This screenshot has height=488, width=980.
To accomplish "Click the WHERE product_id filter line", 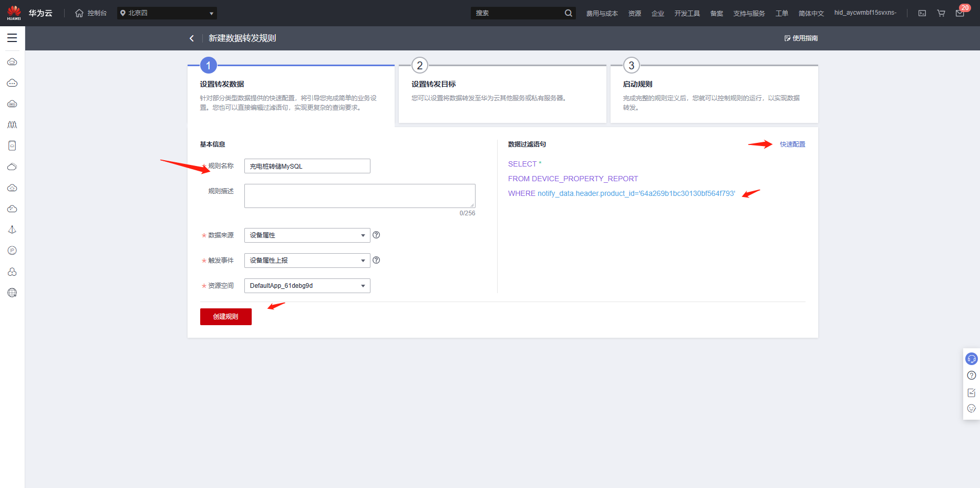I will tap(622, 193).
